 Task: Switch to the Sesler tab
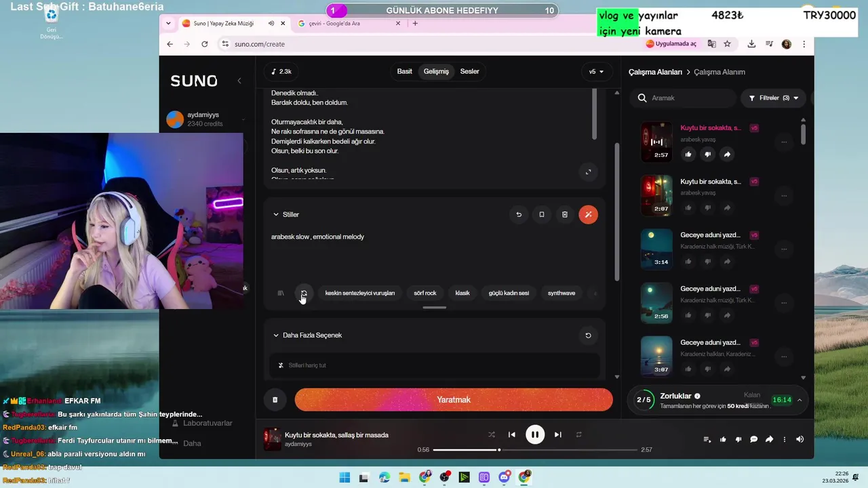(x=469, y=71)
